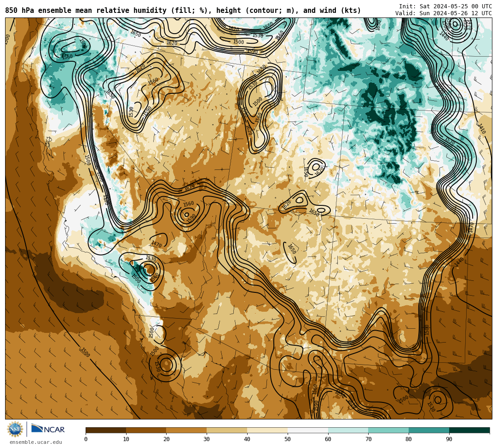Click colorbar tick label 20

click(x=167, y=439)
